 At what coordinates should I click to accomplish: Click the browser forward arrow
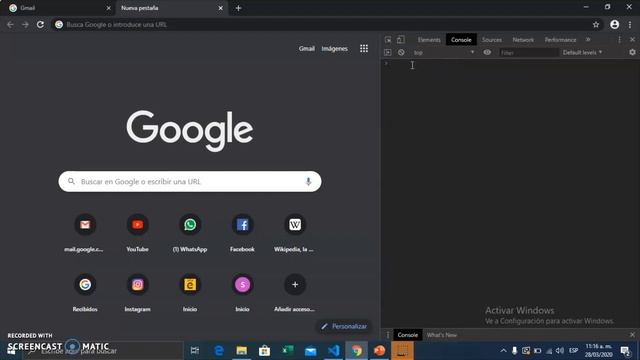tap(25, 24)
